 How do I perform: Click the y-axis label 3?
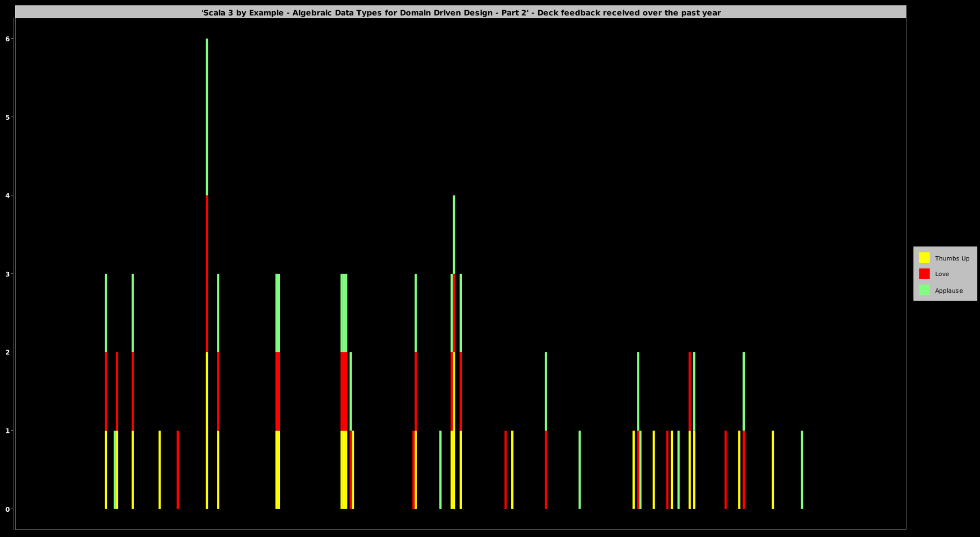[x=8, y=274]
